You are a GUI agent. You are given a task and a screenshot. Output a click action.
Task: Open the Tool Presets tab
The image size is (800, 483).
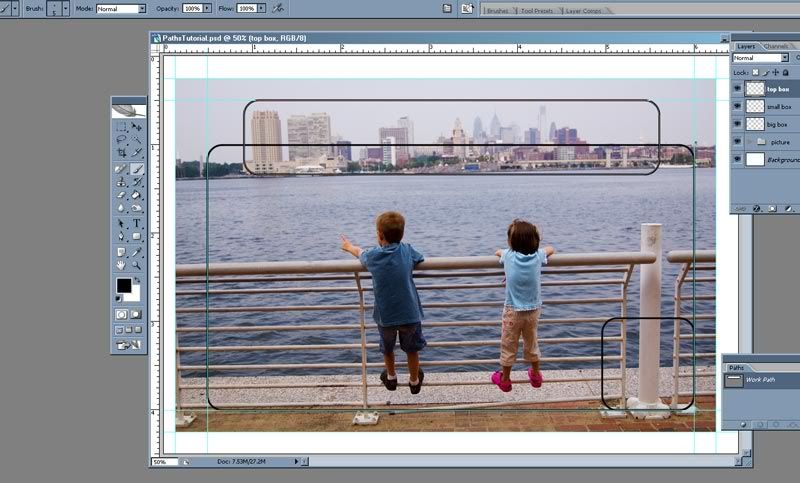(x=537, y=10)
